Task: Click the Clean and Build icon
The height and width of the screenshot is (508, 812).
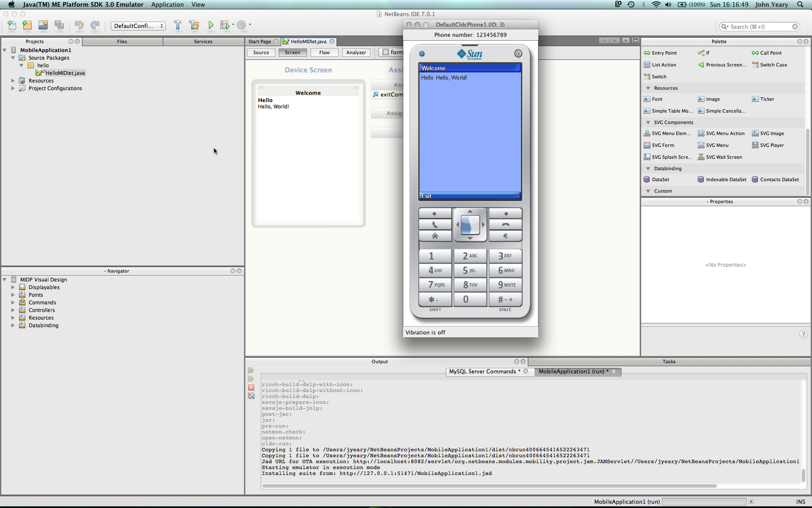Action: pyautogui.click(x=194, y=25)
